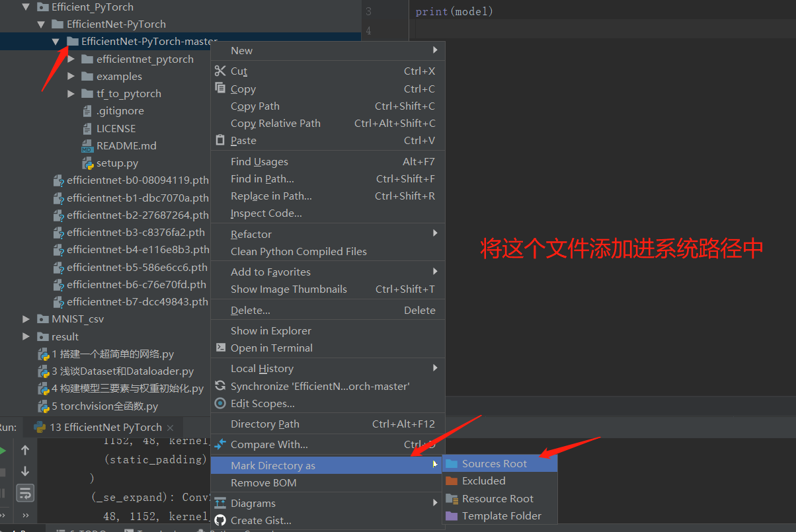Click the Down the Stack Trace arrow
This screenshot has width=796, height=532.
(24, 472)
